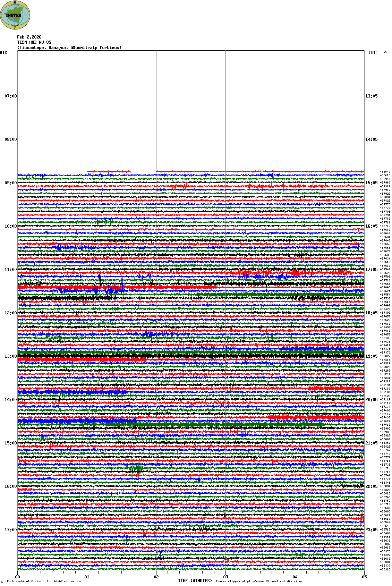Click the 11:00 local time label
Viewport: 392px width, 586px height.
pos(10,270)
